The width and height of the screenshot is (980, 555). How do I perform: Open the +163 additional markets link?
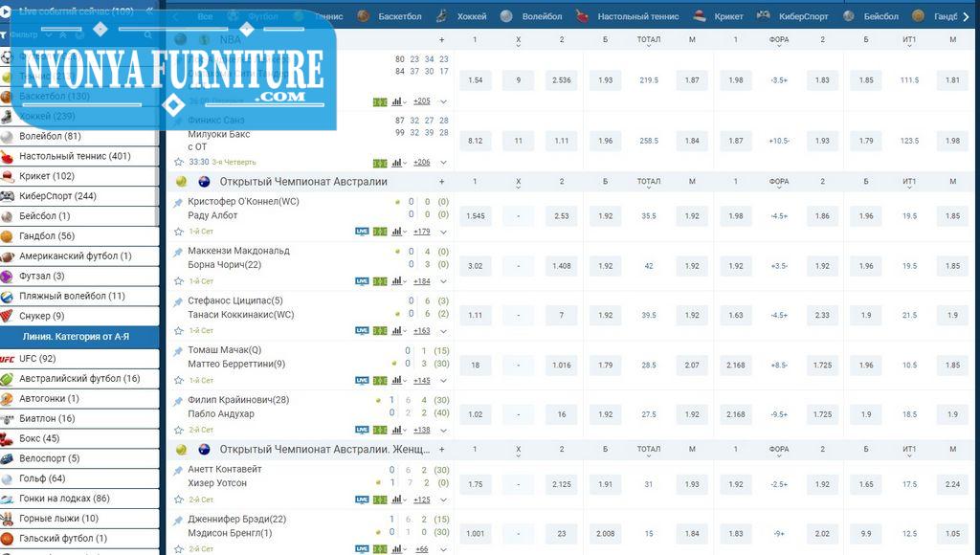pos(422,331)
